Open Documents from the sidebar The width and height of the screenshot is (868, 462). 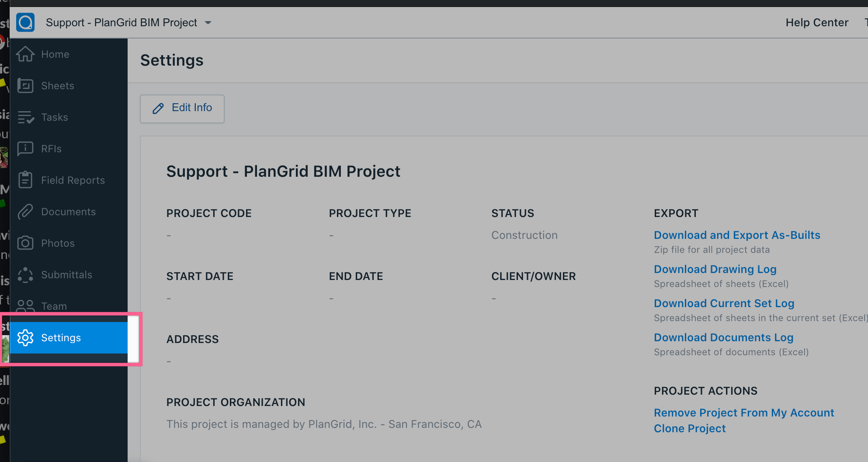[68, 212]
